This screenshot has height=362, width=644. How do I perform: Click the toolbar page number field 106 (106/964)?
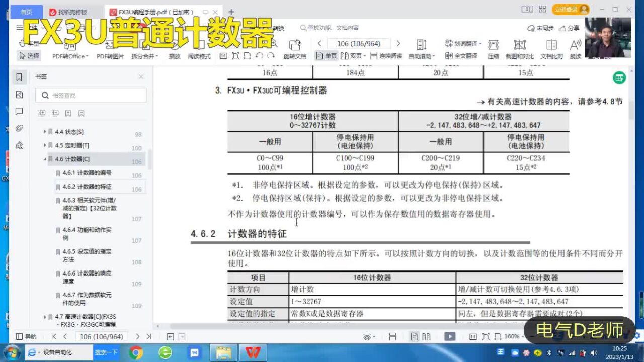click(x=359, y=44)
